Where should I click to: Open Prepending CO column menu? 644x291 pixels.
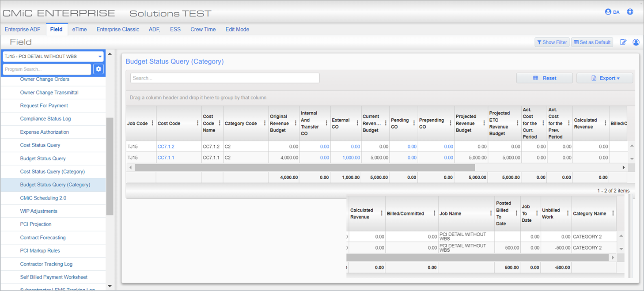(451, 123)
